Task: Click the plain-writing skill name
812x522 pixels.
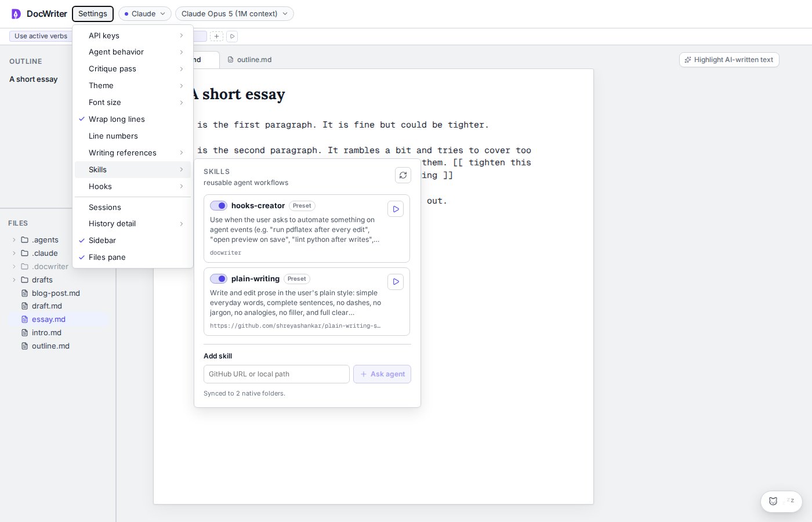Action: point(255,279)
